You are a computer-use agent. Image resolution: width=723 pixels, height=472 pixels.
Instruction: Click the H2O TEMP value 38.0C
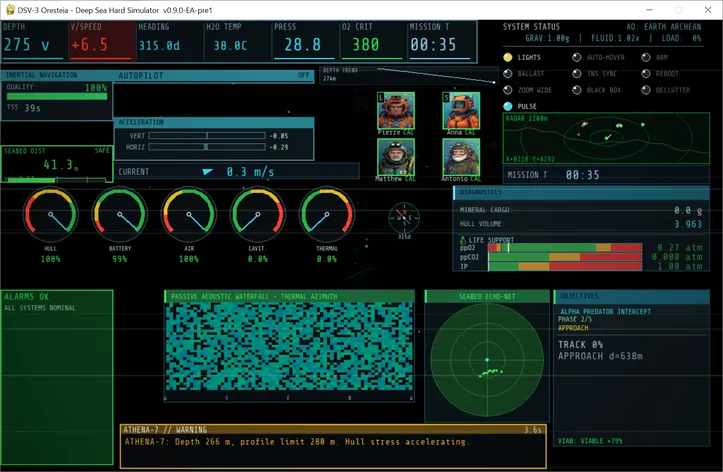click(230, 46)
